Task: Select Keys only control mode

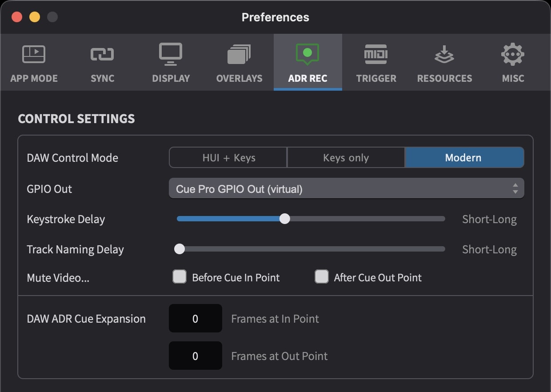Action: click(346, 158)
